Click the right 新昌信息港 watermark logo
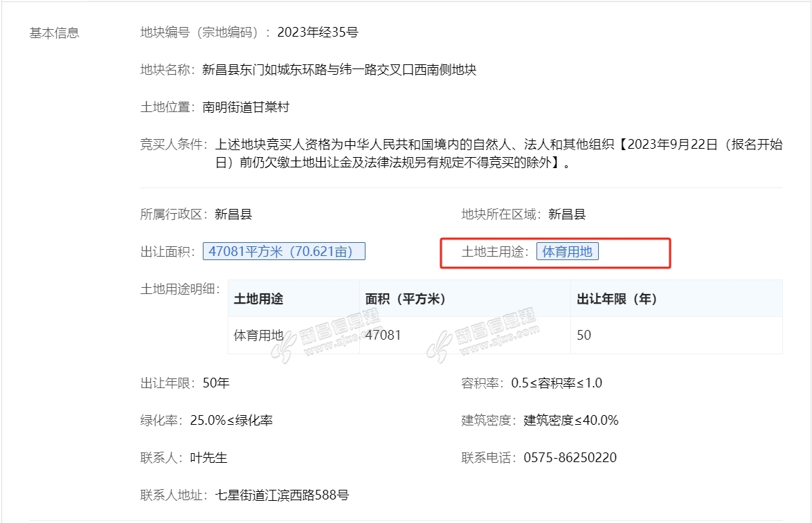This screenshot has height=523, width=812. (482, 336)
